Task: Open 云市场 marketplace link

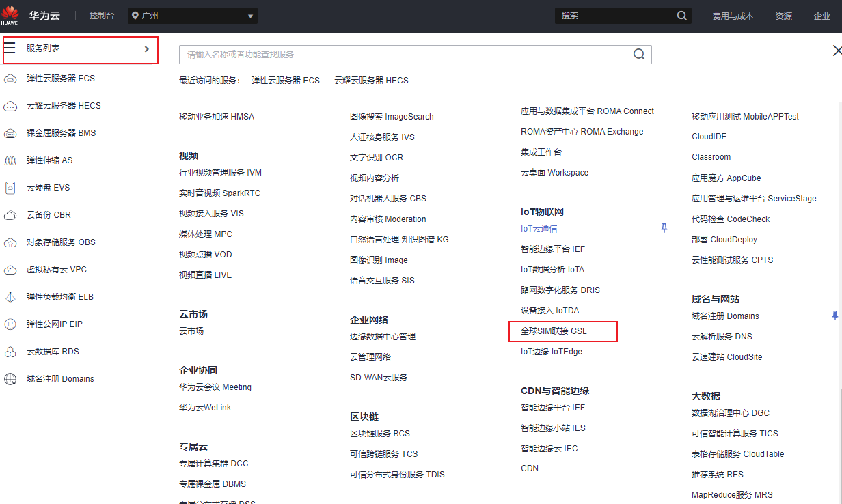Action: 191,331
